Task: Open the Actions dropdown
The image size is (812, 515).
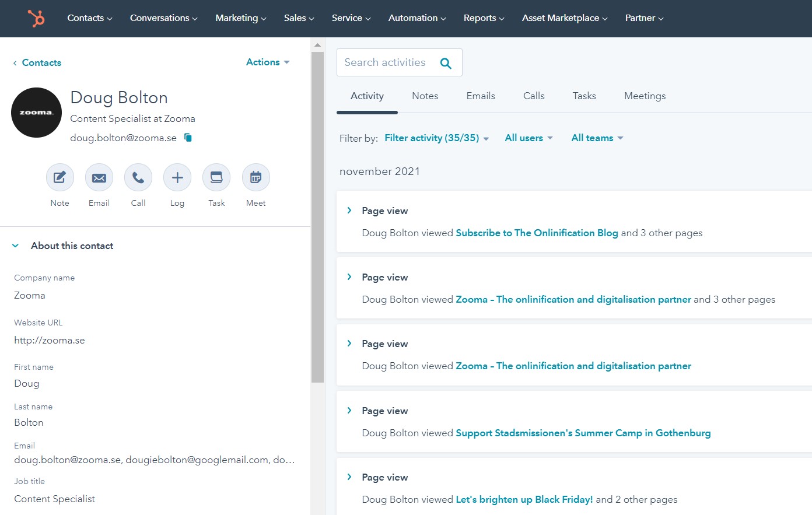Action: pos(268,62)
